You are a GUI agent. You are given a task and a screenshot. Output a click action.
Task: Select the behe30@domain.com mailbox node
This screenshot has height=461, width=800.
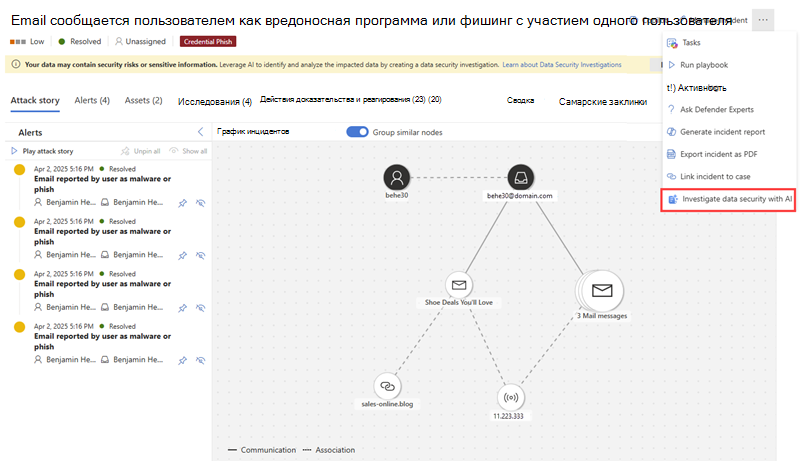(x=520, y=177)
